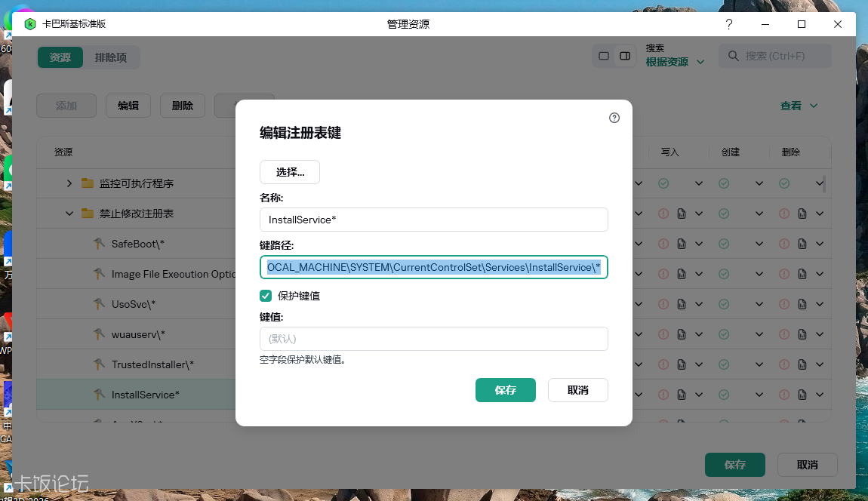Image resolution: width=868 pixels, height=501 pixels.
Task: Click the 删除 button next to 编辑
Action: coord(183,106)
